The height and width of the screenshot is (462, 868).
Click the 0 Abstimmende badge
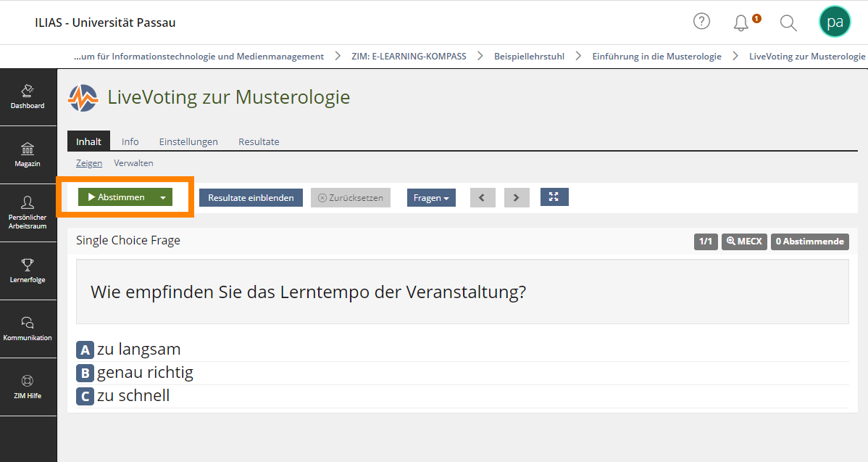point(809,242)
